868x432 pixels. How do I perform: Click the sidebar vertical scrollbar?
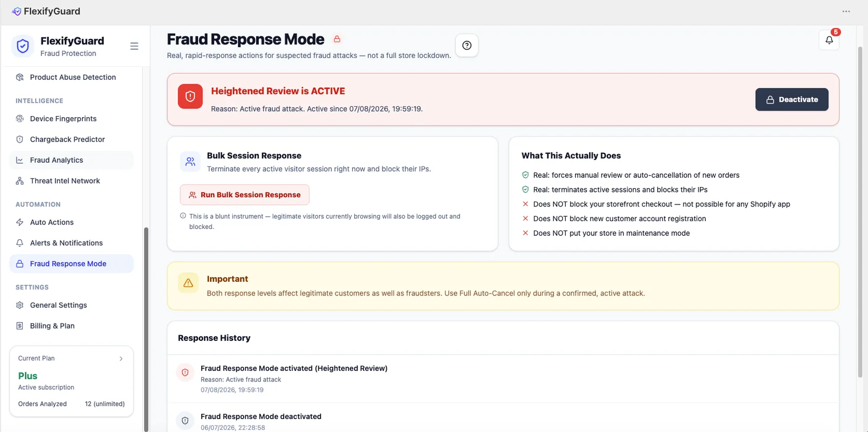[146, 328]
